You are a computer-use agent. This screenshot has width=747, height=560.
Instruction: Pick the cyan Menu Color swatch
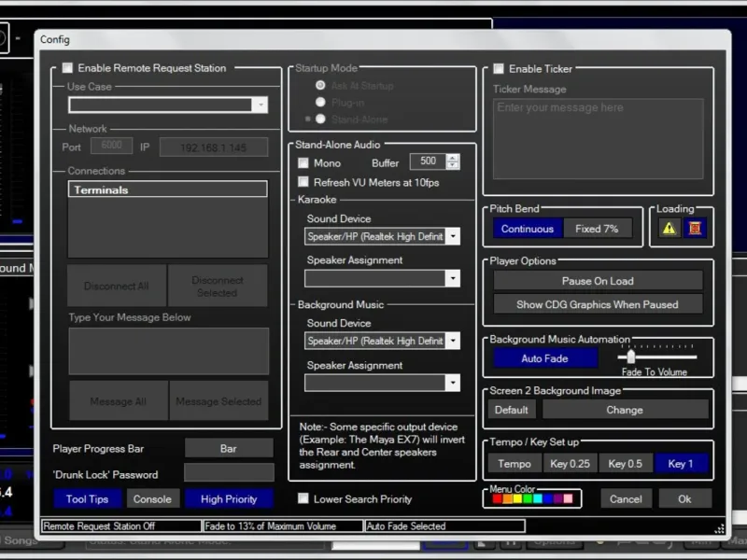(538, 498)
